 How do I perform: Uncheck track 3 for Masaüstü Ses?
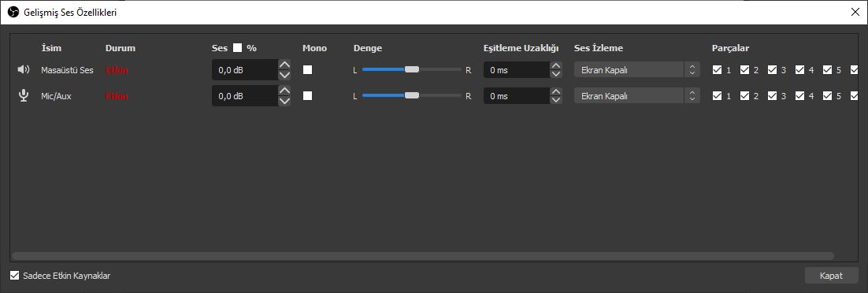coord(772,70)
